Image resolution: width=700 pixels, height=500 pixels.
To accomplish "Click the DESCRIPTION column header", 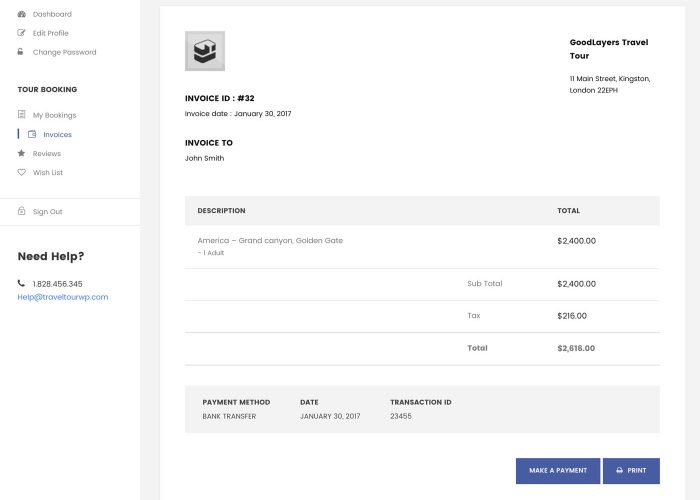I will click(221, 211).
